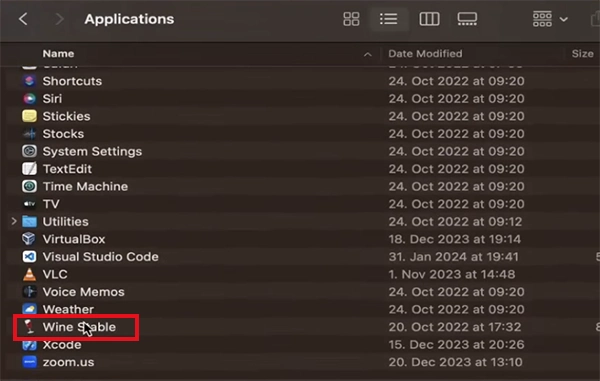Click the Applications window title

point(129,19)
